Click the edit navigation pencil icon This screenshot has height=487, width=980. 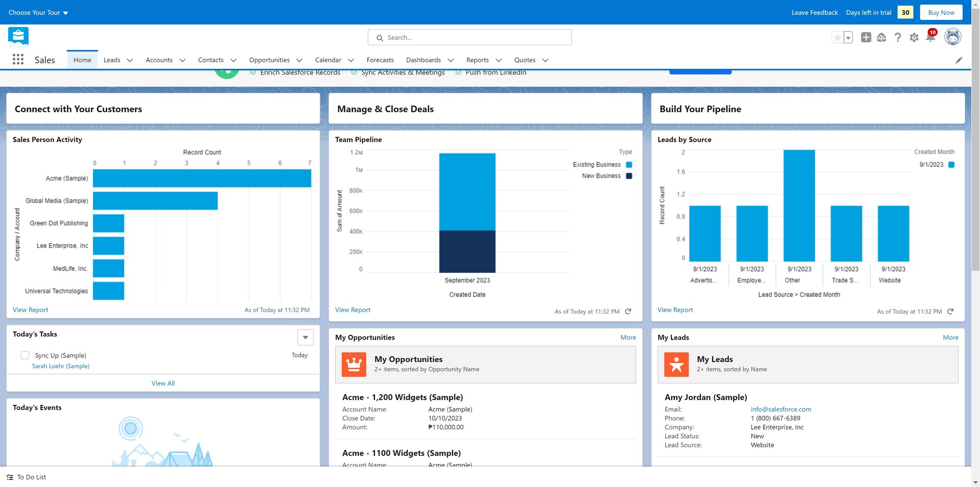click(959, 60)
